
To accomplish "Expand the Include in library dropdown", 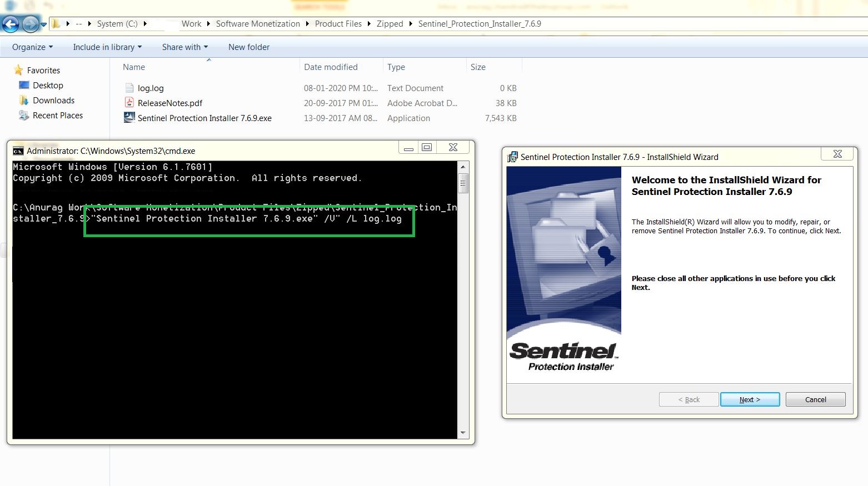I will (x=107, y=47).
